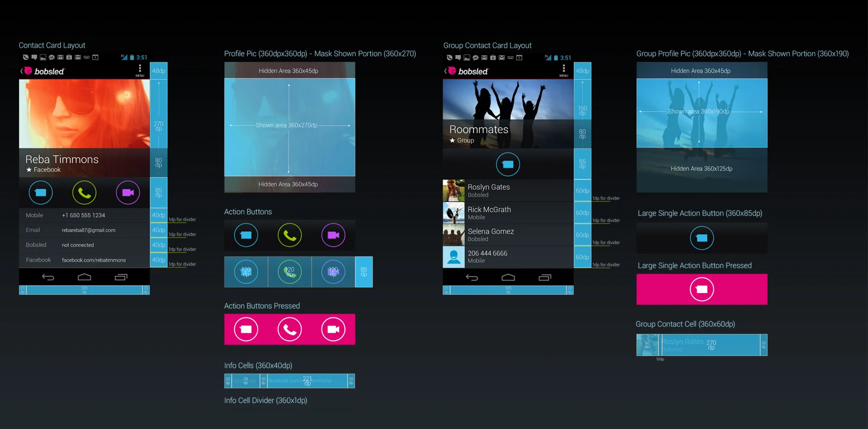Image resolution: width=868 pixels, height=429 pixels.
Task: Click the Large Single Action Button message icon
Action: 702,238
